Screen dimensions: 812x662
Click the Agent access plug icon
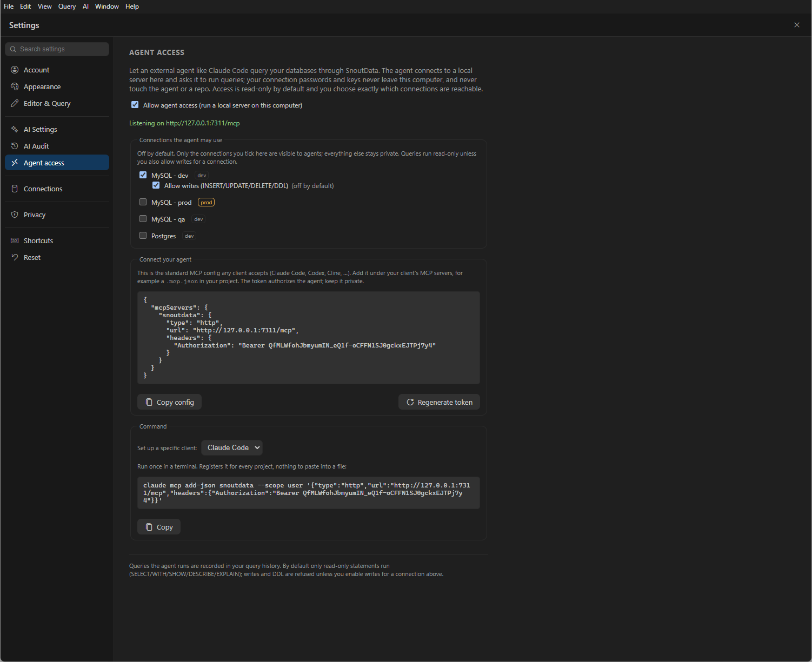point(15,163)
